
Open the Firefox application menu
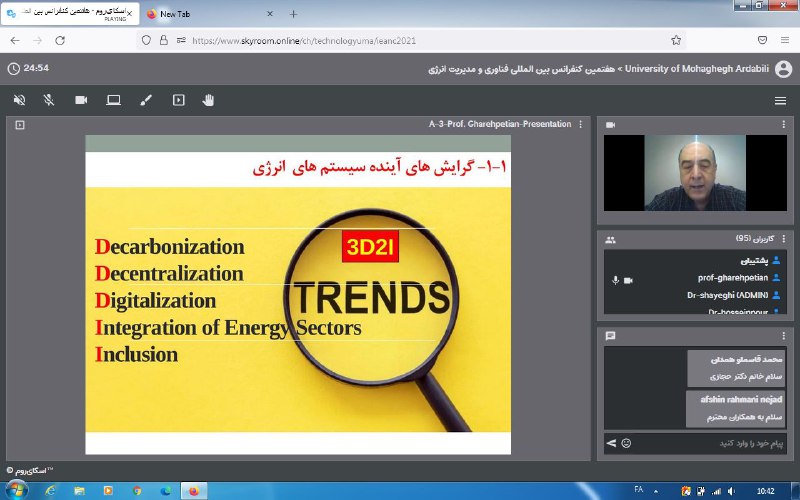pyautogui.click(x=785, y=40)
